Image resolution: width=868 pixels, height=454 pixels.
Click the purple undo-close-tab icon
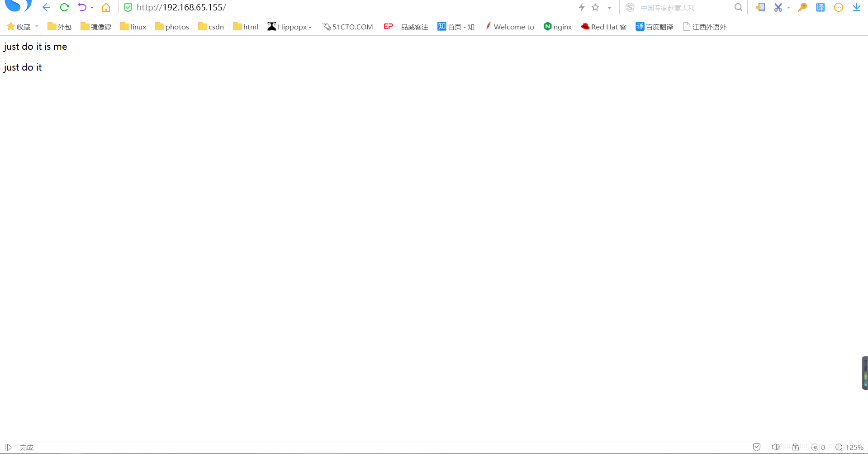[x=82, y=7]
